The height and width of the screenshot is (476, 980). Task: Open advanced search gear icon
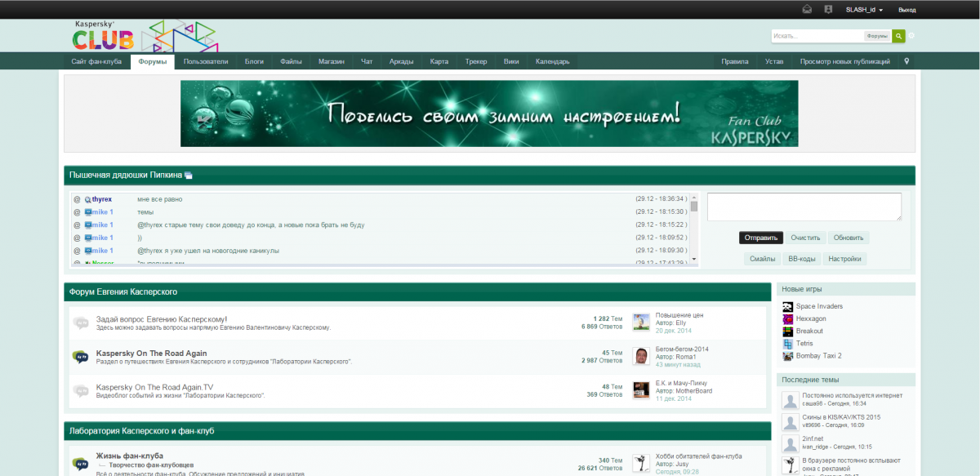pyautogui.click(x=911, y=36)
